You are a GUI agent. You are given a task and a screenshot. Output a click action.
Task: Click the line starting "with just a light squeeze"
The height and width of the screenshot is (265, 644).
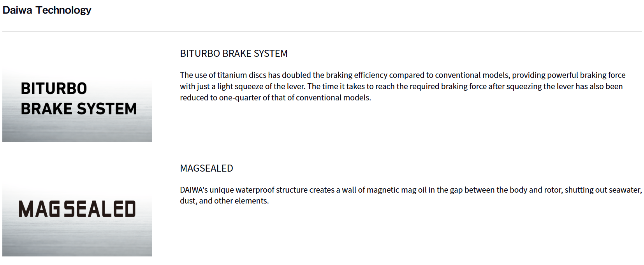point(401,86)
